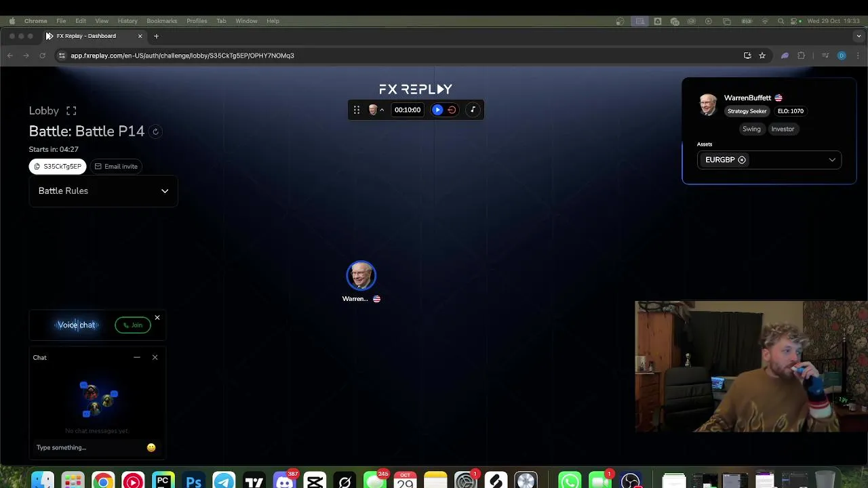Open the emoji picker in chat
This screenshot has height=488, width=868.
151,447
